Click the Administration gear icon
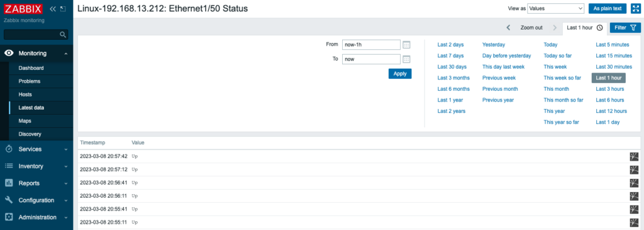The height and width of the screenshot is (230, 644). click(9, 217)
